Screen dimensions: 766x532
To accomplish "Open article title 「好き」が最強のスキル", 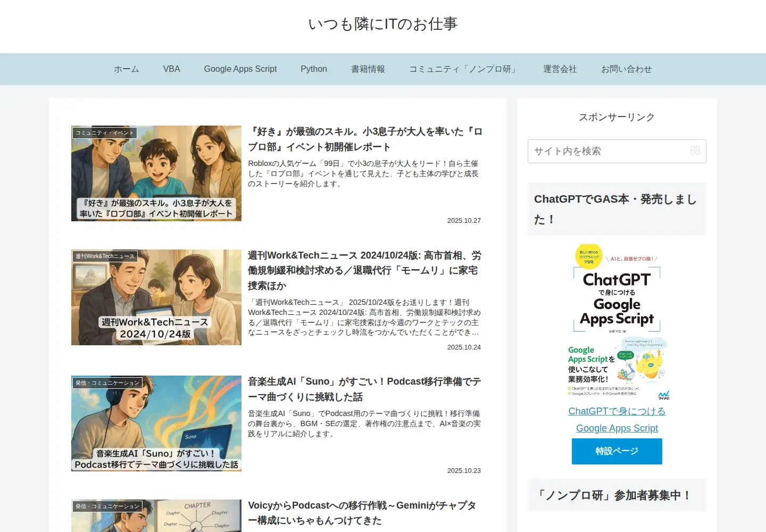I will point(365,139).
